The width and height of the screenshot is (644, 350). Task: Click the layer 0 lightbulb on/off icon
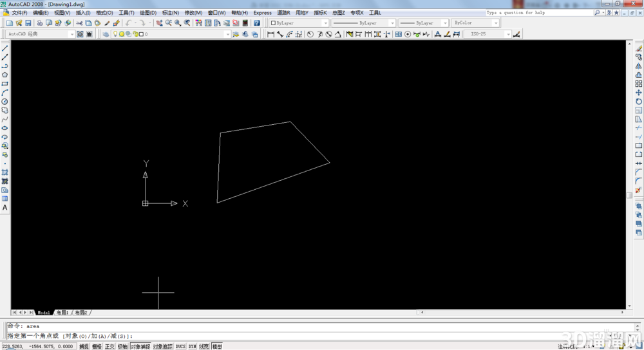tap(115, 34)
